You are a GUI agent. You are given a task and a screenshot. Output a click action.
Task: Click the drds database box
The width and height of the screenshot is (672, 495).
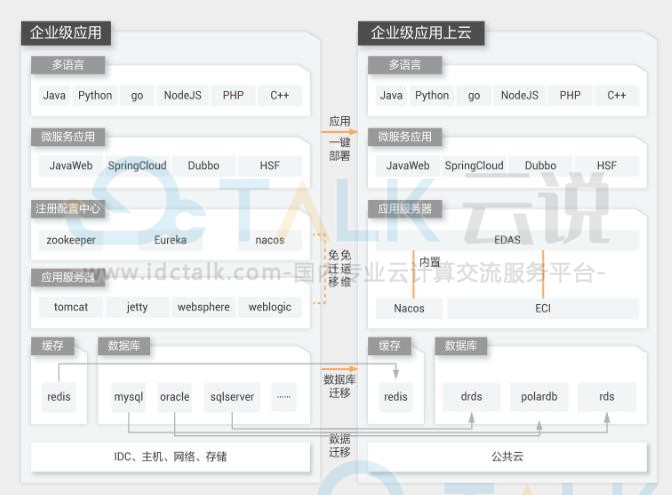click(x=471, y=397)
